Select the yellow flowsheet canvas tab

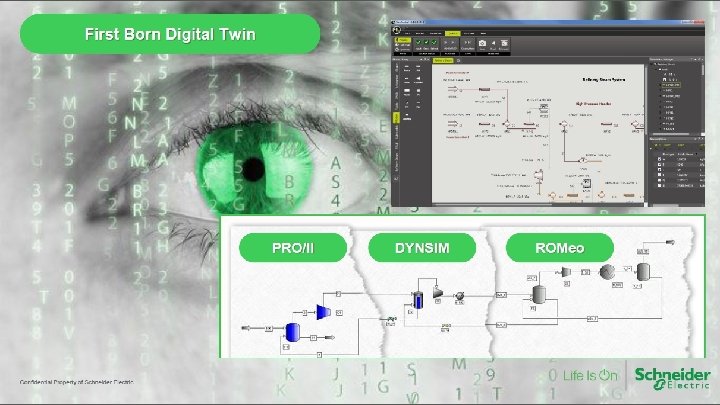pyautogui.click(x=443, y=60)
